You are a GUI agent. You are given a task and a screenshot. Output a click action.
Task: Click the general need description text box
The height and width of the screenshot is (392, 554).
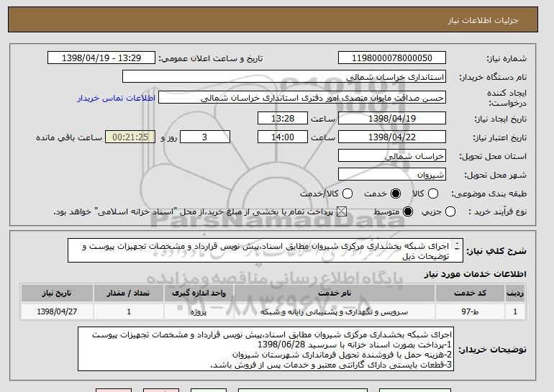coord(265,250)
